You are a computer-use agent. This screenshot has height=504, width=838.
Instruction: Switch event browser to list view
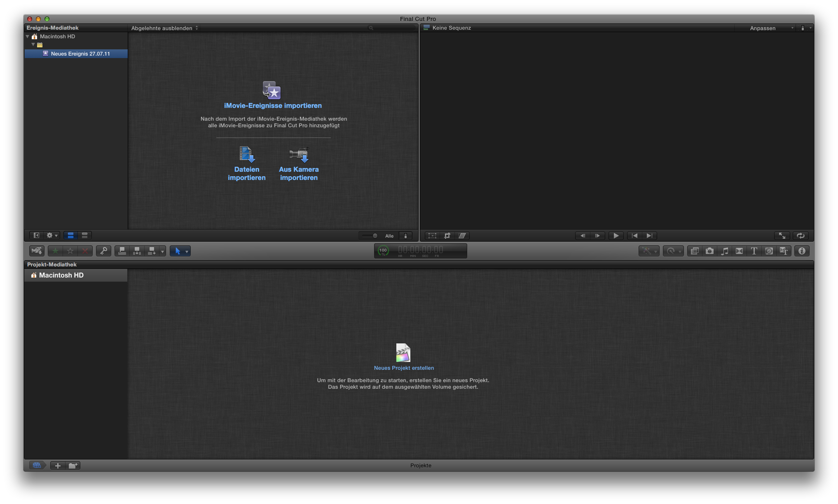(x=84, y=235)
